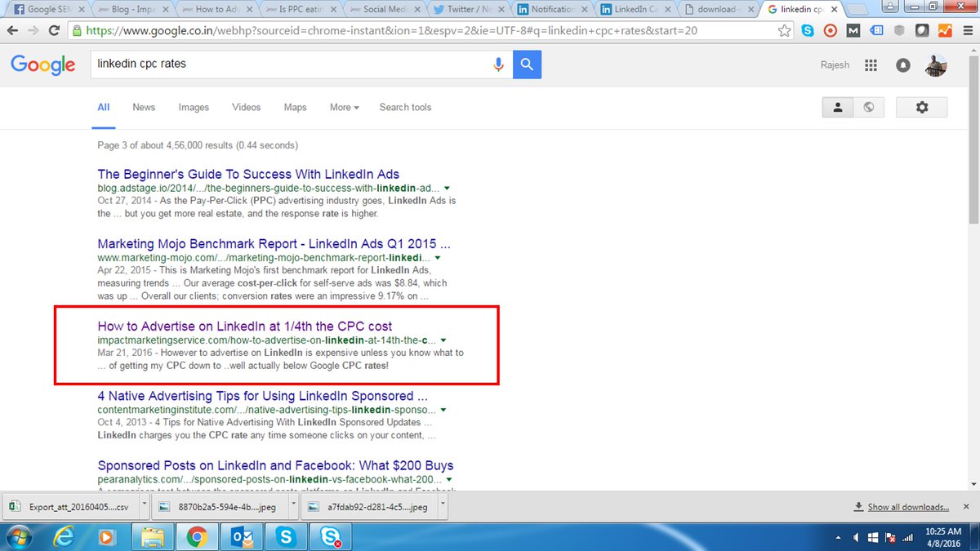980x551 pixels.
Task: Click the blue tag extension icon
Action: [x=875, y=30]
